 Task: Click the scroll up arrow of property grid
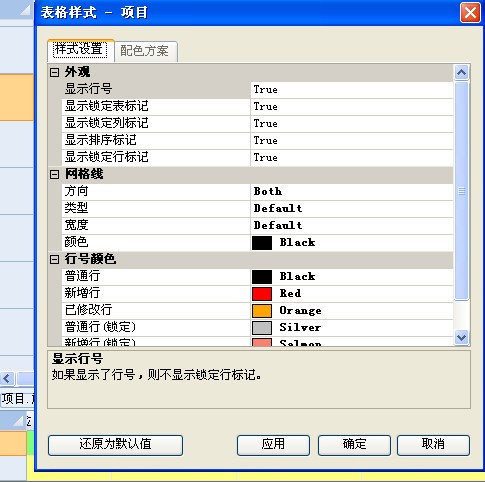point(462,72)
